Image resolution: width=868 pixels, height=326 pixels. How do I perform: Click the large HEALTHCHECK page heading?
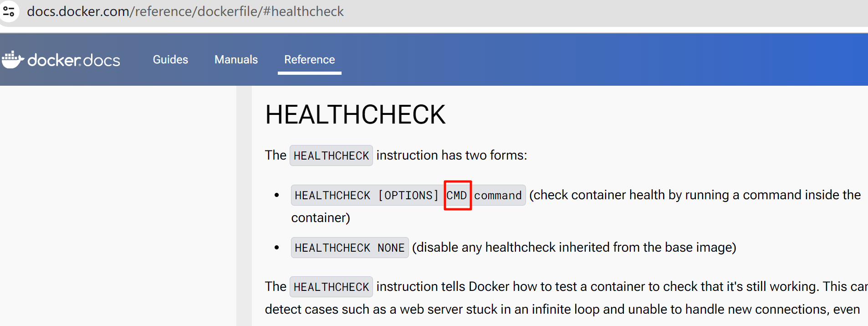coord(355,114)
